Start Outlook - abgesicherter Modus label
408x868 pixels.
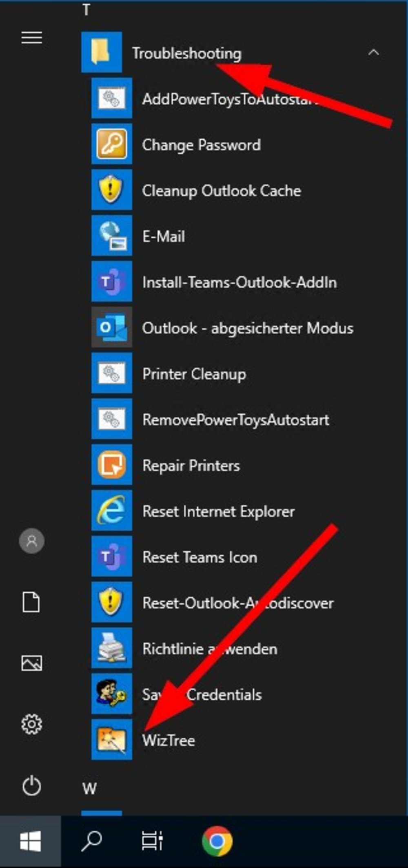(248, 328)
